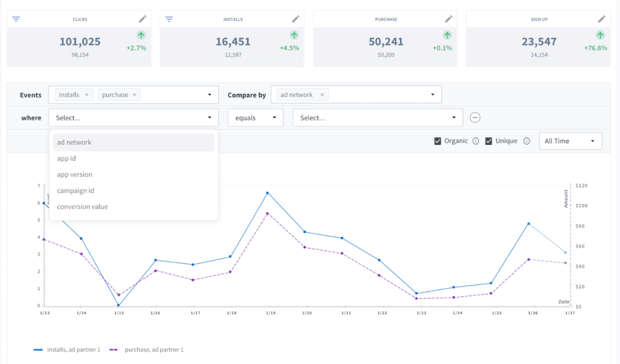Click the filter icon on the Clicks card
Image resolution: width=620 pixels, height=364 pixels.
pos(16,19)
